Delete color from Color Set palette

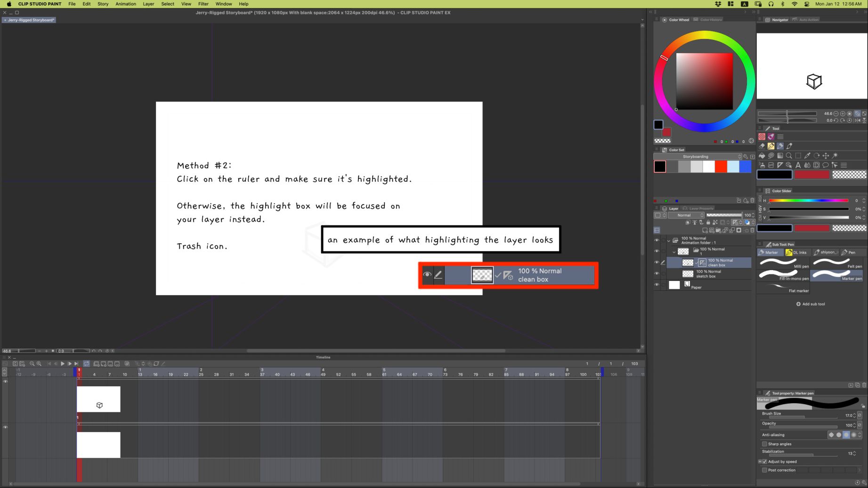pyautogui.click(x=752, y=200)
